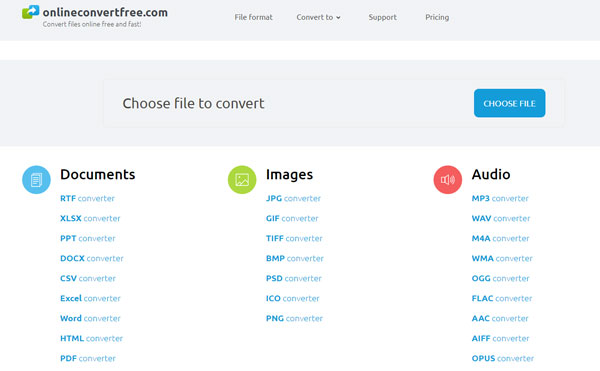Screen dimensions: 600x371
Task: Click the red Audio speaker icon
Action: coord(448,180)
